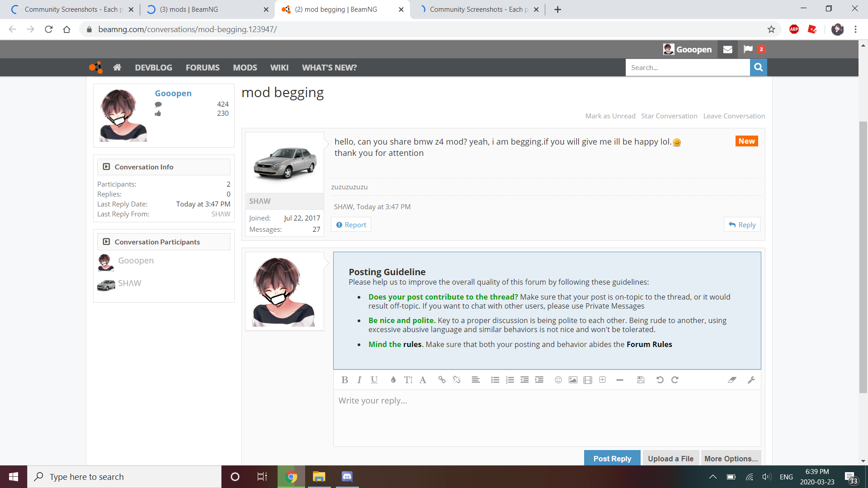Insert a link in reply
The width and height of the screenshot is (868, 488).
pos(442,380)
